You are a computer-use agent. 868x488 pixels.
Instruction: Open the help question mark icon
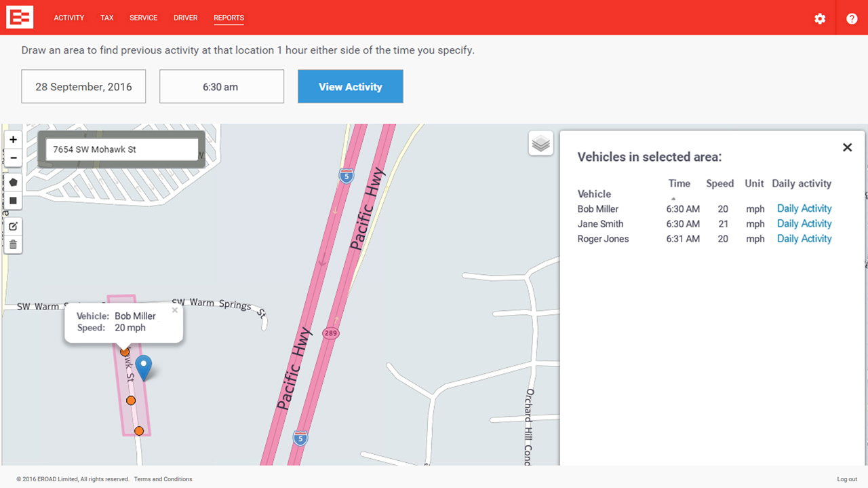pos(852,19)
